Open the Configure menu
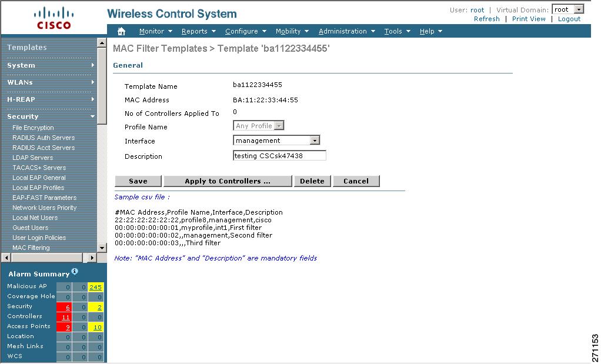The width and height of the screenshot is (601, 364). (246, 31)
